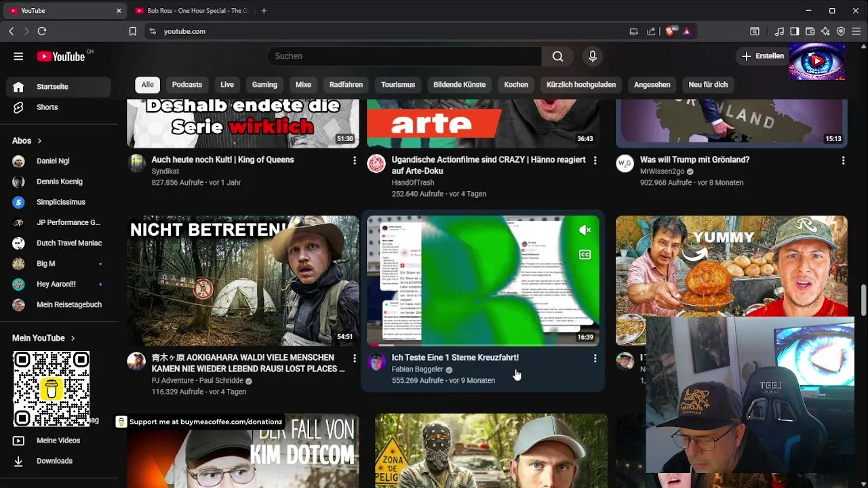Focus the Suchen search field

click(404, 56)
